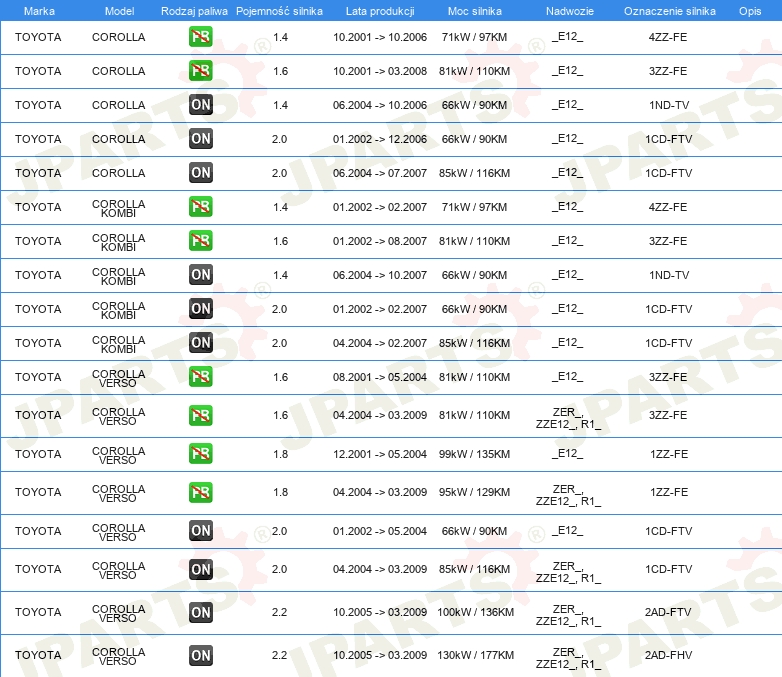Click engine code 1ZZ-FE in the 99kW row

pyautogui.click(x=669, y=454)
